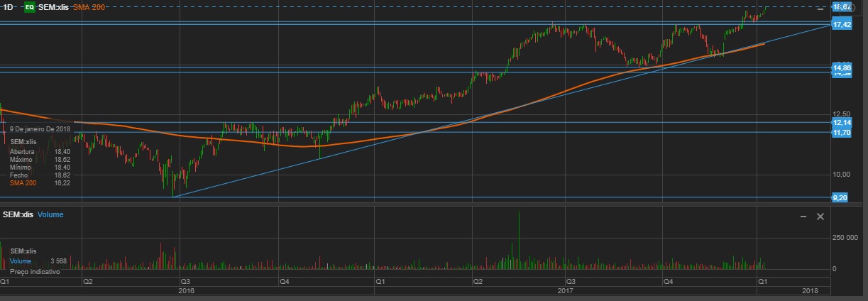The width and height of the screenshot is (868, 301).
Task: Click the SEM:xlis title in the volume panel header
Action: click(x=18, y=214)
